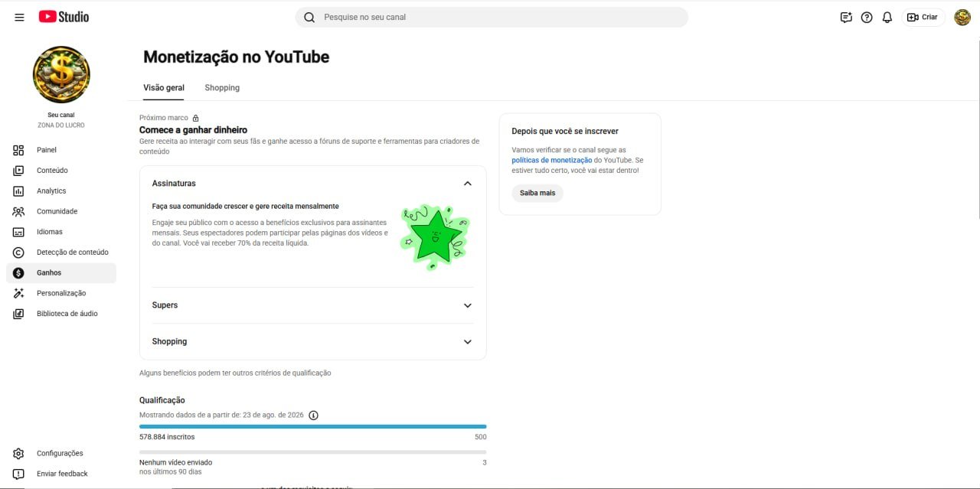The height and width of the screenshot is (489, 980).
Task: Go to Conteúdo page
Action: pos(61,171)
